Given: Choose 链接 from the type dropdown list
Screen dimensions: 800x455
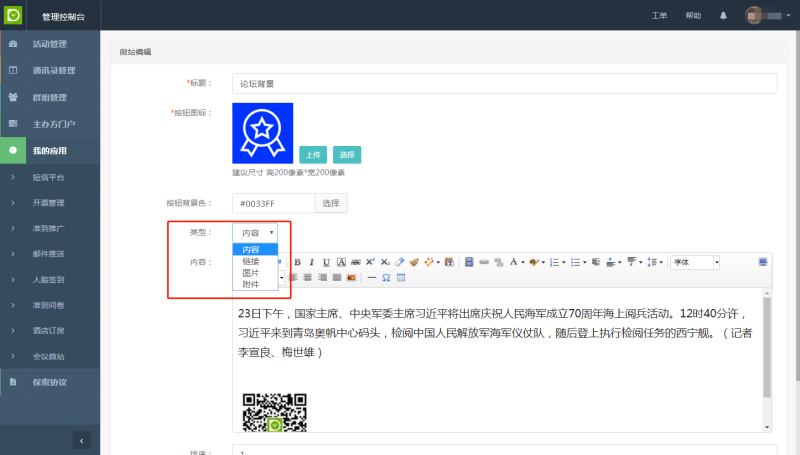Looking at the screenshot, I should pyautogui.click(x=250, y=261).
